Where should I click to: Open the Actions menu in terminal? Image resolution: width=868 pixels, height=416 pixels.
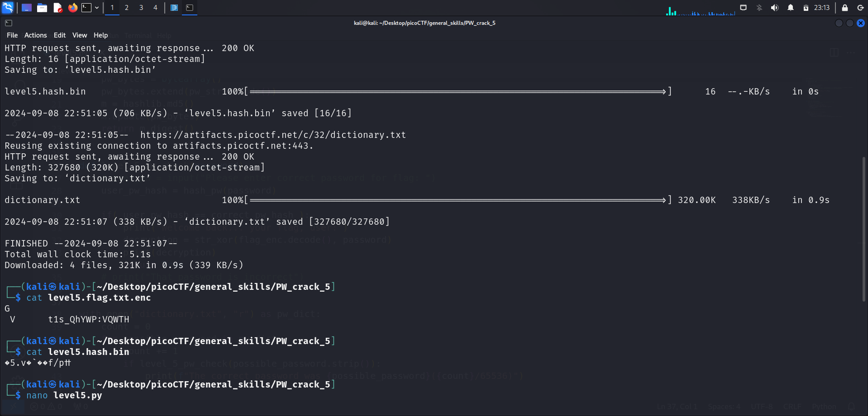coord(35,35)
